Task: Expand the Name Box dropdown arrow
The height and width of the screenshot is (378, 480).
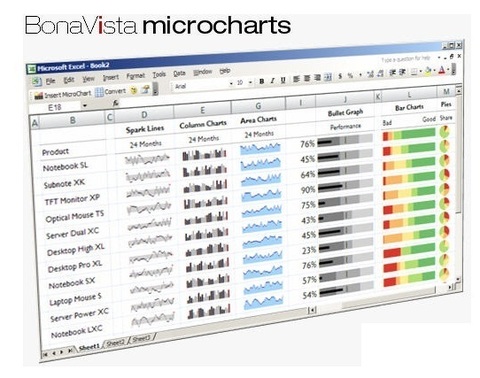Action: pos(85,106)
